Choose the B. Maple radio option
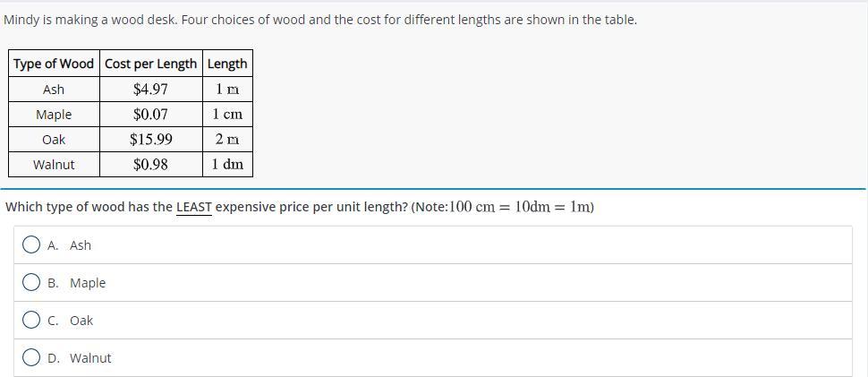The height and width of the screenshot is (377, 868). (x=31, y=282)
